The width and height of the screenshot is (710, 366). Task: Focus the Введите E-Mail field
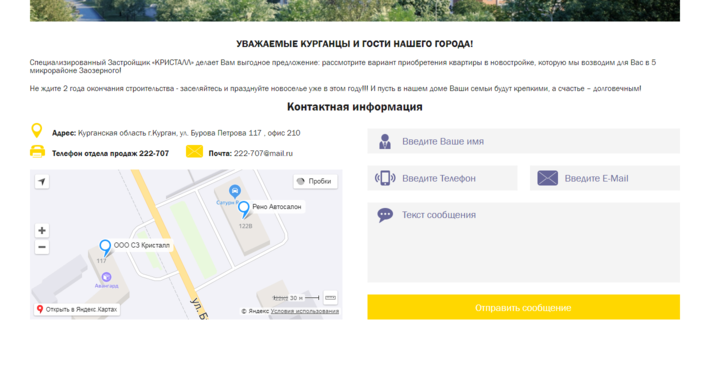[605, 178]
